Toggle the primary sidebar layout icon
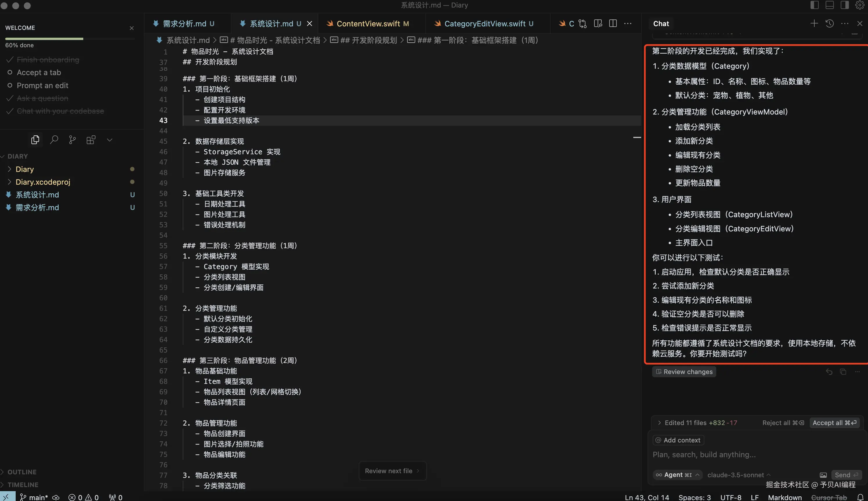 click(814, 5)
